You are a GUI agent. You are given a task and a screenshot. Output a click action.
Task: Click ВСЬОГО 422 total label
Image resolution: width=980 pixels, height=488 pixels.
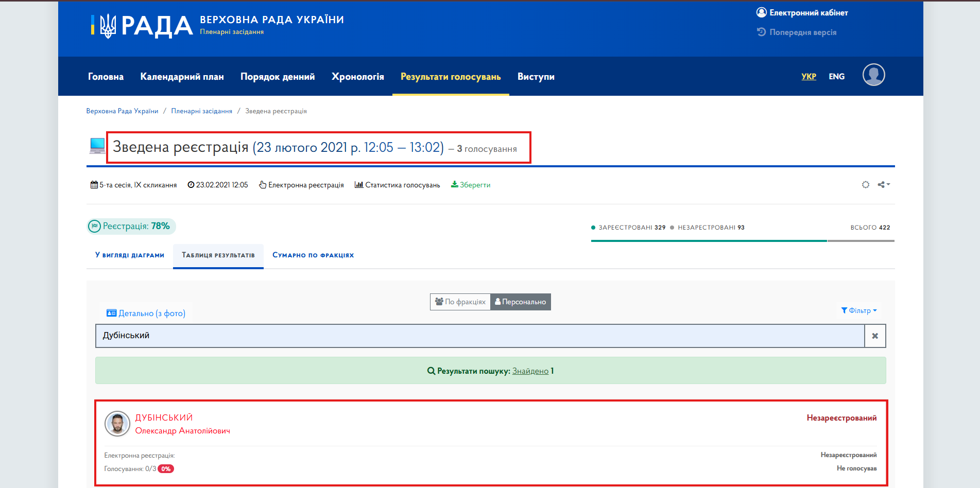(870, 227)
